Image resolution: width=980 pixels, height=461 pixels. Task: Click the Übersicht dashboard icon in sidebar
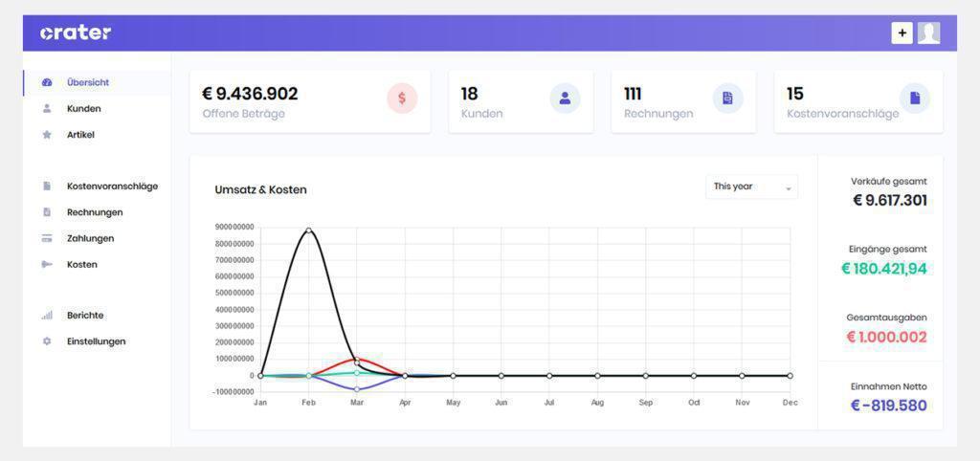47,82
